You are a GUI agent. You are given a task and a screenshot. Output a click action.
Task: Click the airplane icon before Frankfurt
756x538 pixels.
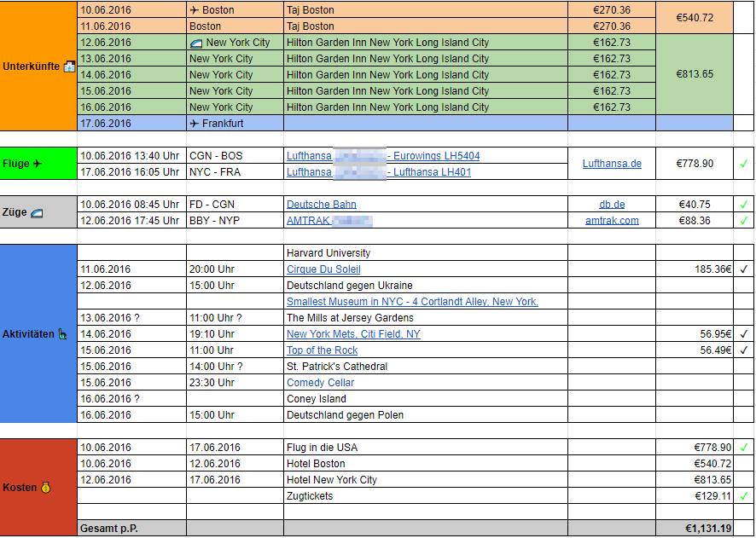point(194,124)
